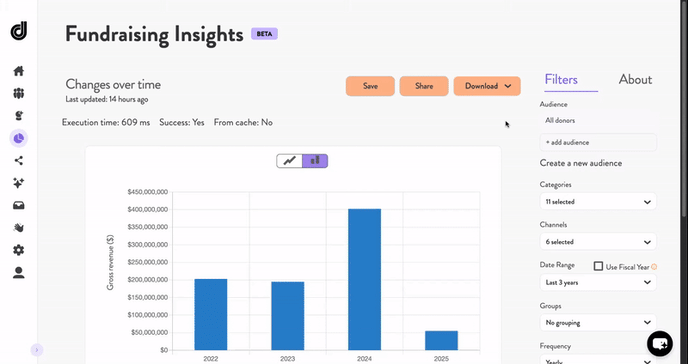Enable the Use Fiscal Year checkbox
Screen dimensions: 688x364
598,266
